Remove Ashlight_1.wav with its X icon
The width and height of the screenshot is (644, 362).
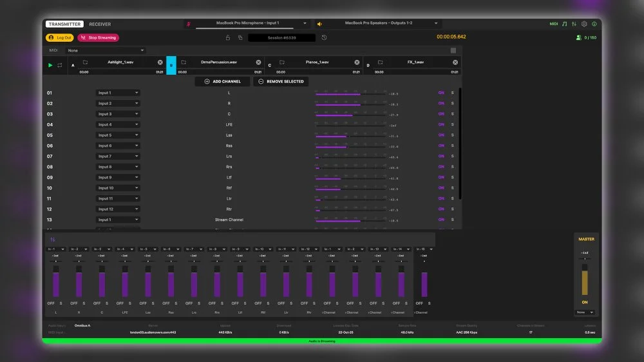pos(160,62)
